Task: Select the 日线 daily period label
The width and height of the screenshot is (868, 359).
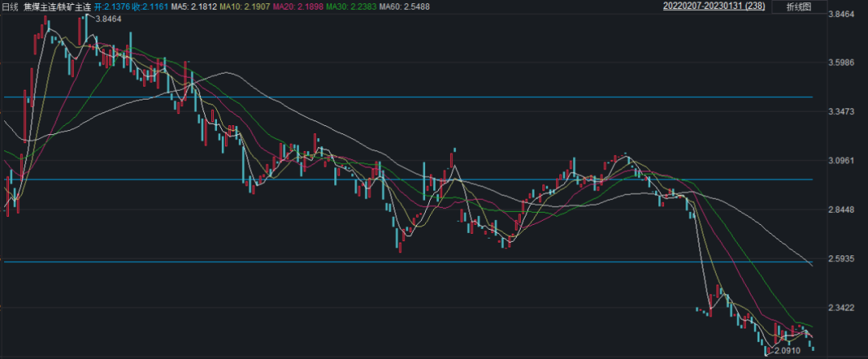Action: click(x=10, y=6)
